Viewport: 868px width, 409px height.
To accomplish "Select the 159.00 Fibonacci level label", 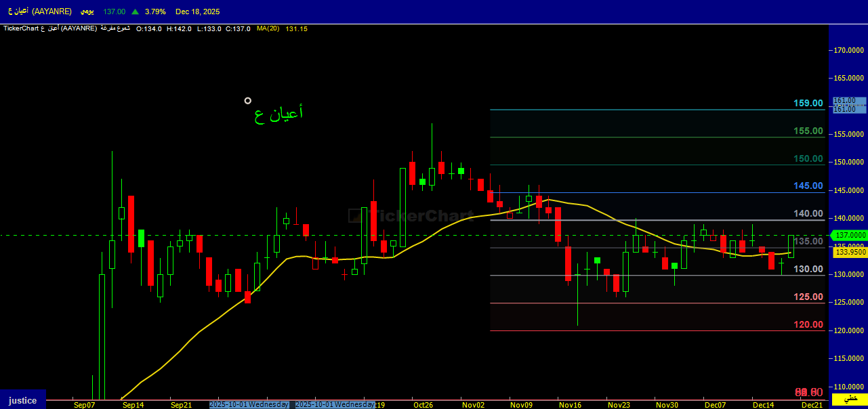I will click(x=808, y=104).
